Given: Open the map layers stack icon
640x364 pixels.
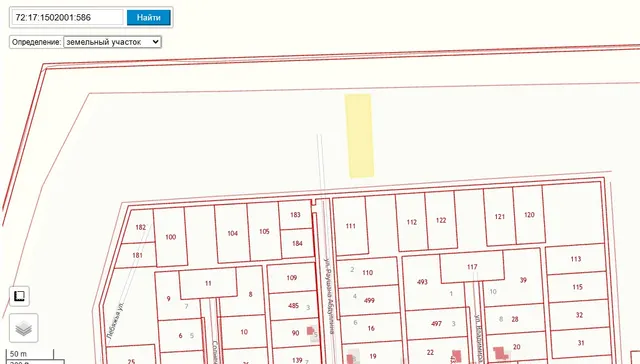Looking at the screenshot, I should point(24,328).
